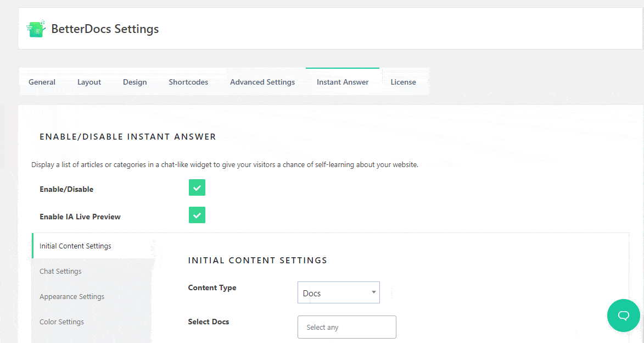Open the Advanced Settings tab
The width and height of the screenshot is (644, 343).
[x=262, y=81]
